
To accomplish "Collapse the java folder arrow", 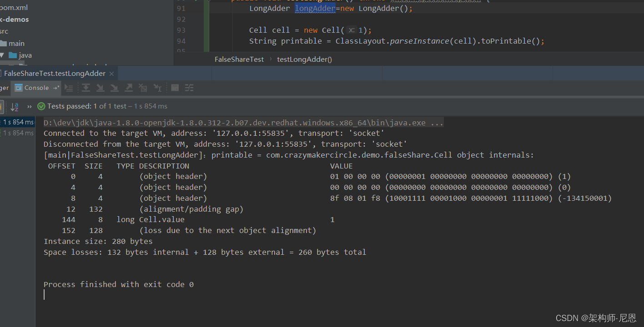I will (x=3, y=55).
